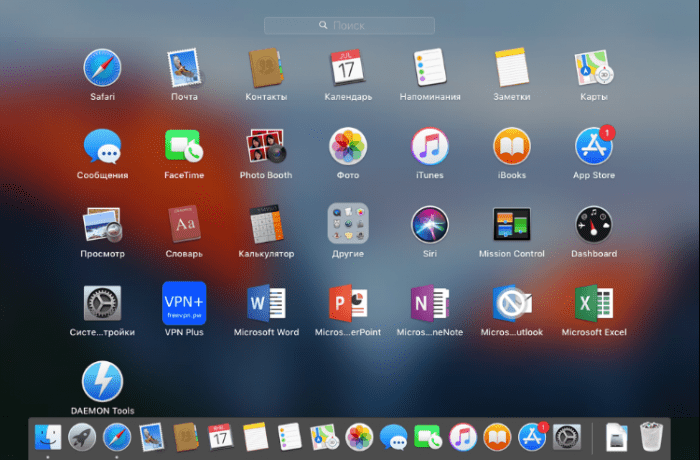Launch DAEMON Tools
700x460 pixels.
[x=102, y=381]
